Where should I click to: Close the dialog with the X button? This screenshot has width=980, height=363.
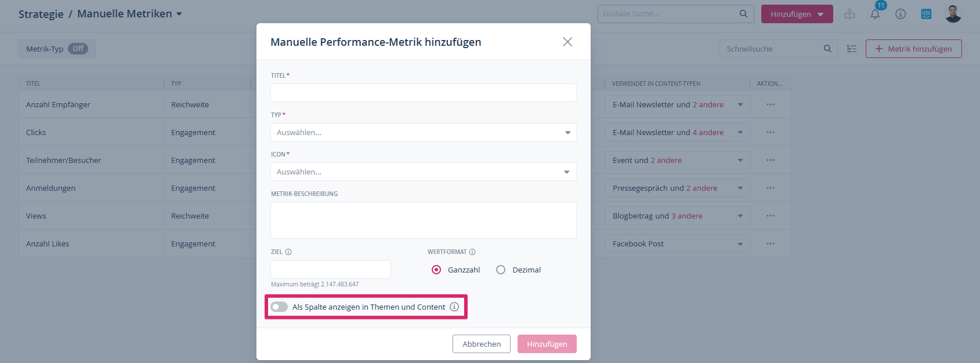[567, 42]
